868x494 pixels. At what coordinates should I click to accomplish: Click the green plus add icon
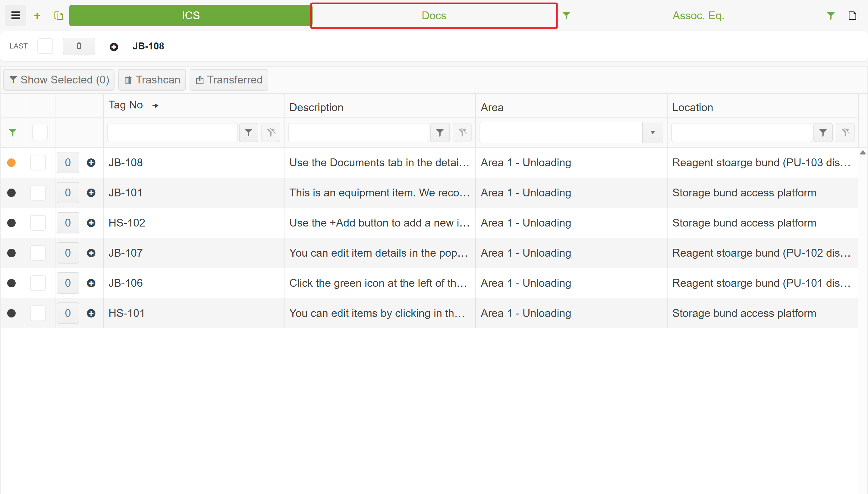pos(37,16)
